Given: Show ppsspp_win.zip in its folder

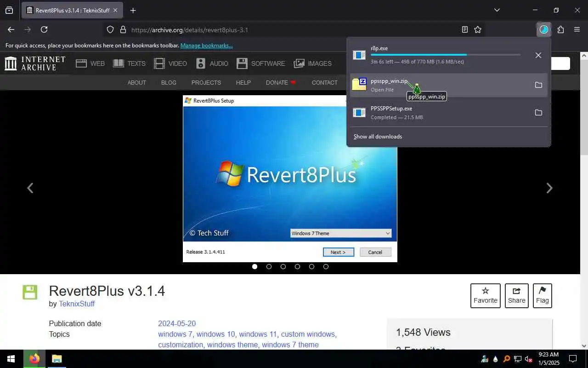Looking at the screenshot, I should pos(538,85).
